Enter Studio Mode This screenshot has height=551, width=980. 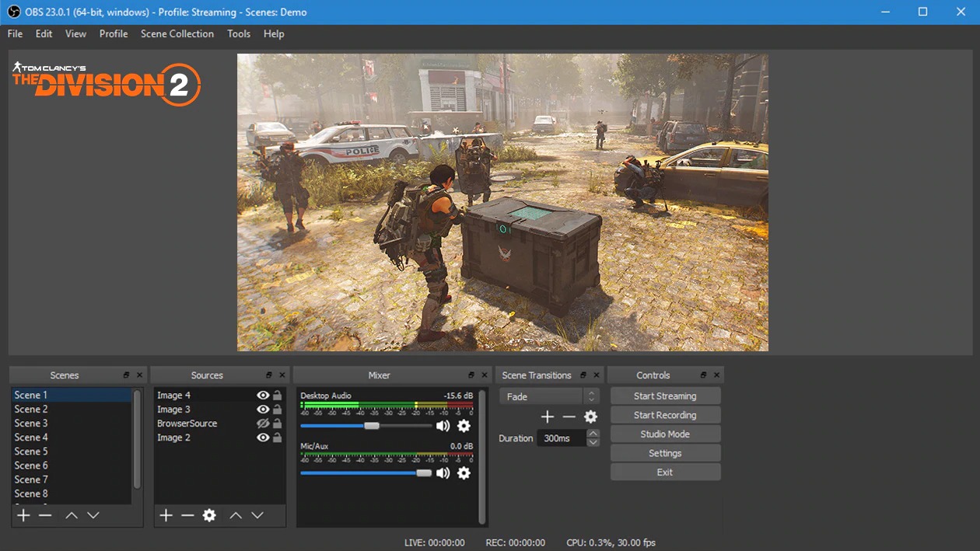[664, 434]
